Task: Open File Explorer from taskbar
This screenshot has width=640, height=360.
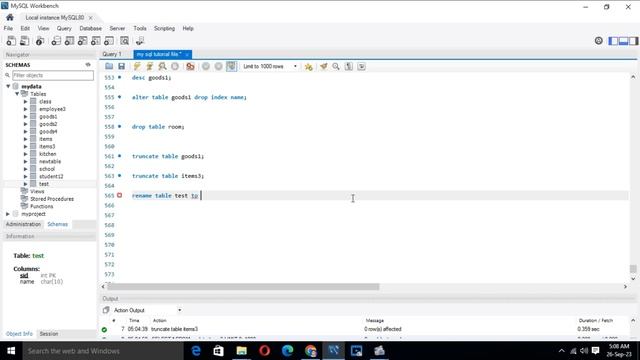Action: (x=242, y=351)
